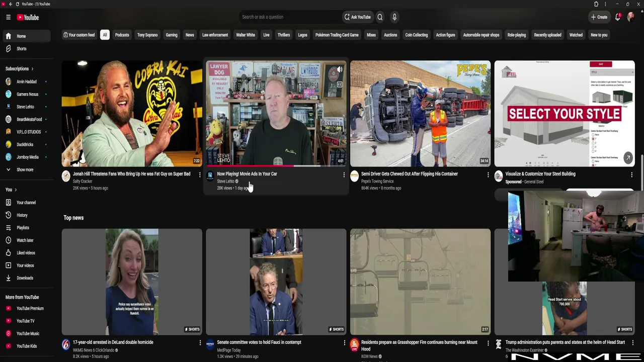Open Downloads in the sidebar
644x362 pixels.
[26, 278]
